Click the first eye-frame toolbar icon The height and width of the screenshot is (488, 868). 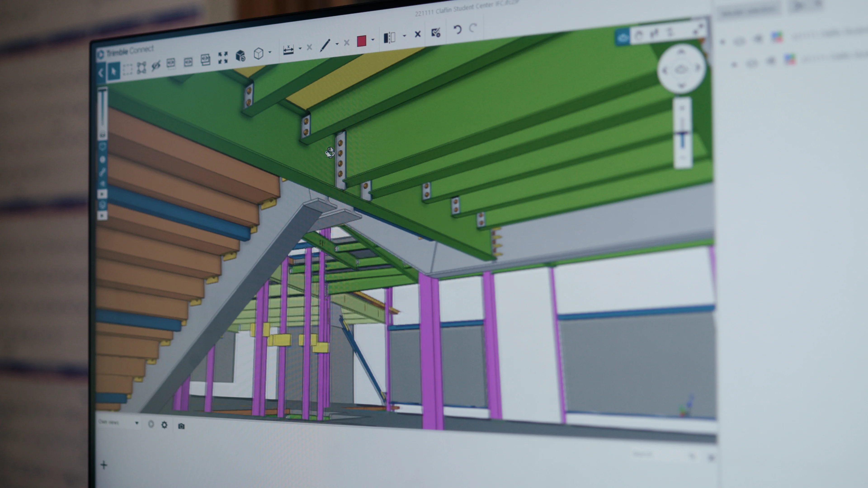click(x=171, y=63)
